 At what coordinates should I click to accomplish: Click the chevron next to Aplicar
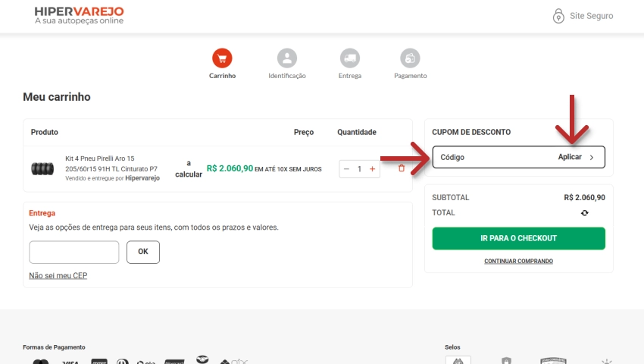point(592,157)
